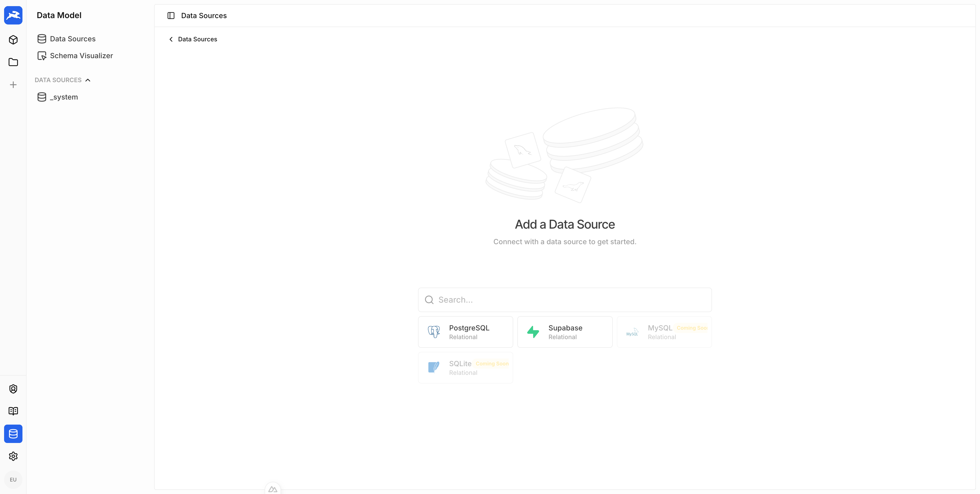Open the 3D box panel in the left rail
The image size is (980, 494).
click(x=13, y=40)
